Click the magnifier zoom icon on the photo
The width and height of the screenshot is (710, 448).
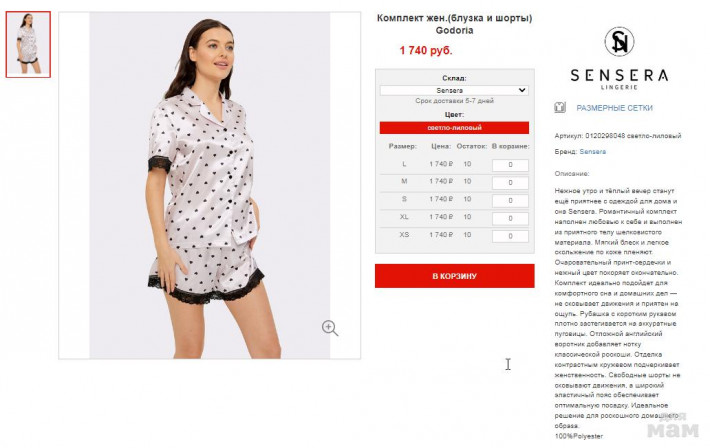pyautogui.click(x=330, y=328)
